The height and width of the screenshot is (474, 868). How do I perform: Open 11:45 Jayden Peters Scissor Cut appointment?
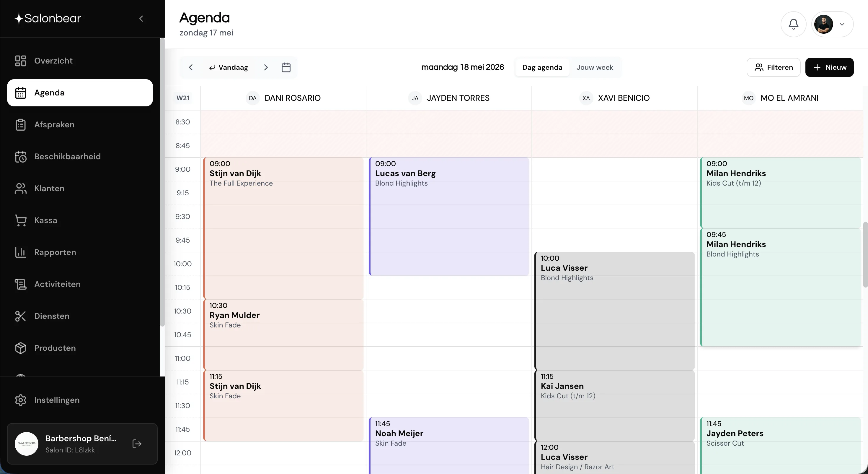(780, 445)
